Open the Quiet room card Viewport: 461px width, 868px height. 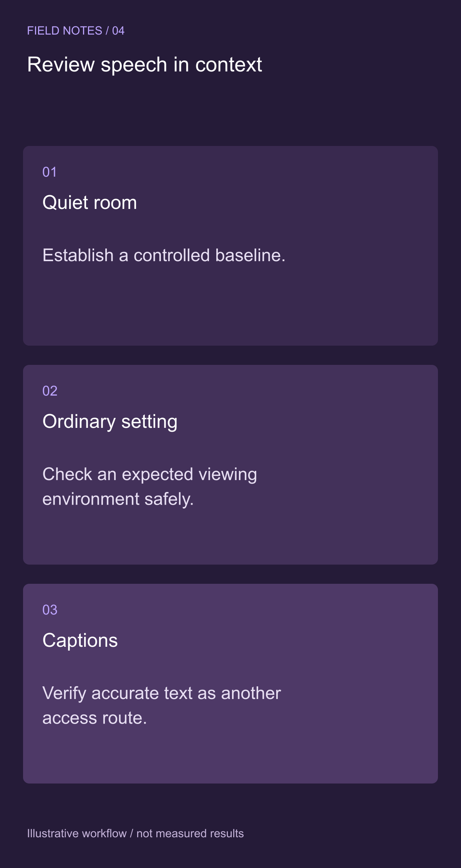(230, 246)
